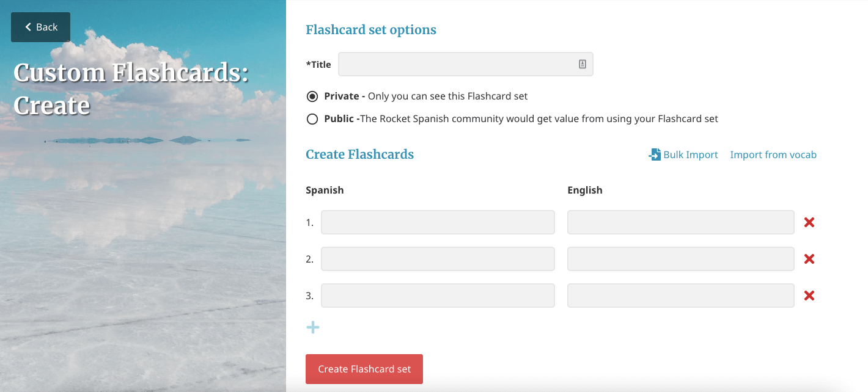Viewport: 868px width, 392px height.
Task: Delete the second flashcard row
Action: [809, 259]
